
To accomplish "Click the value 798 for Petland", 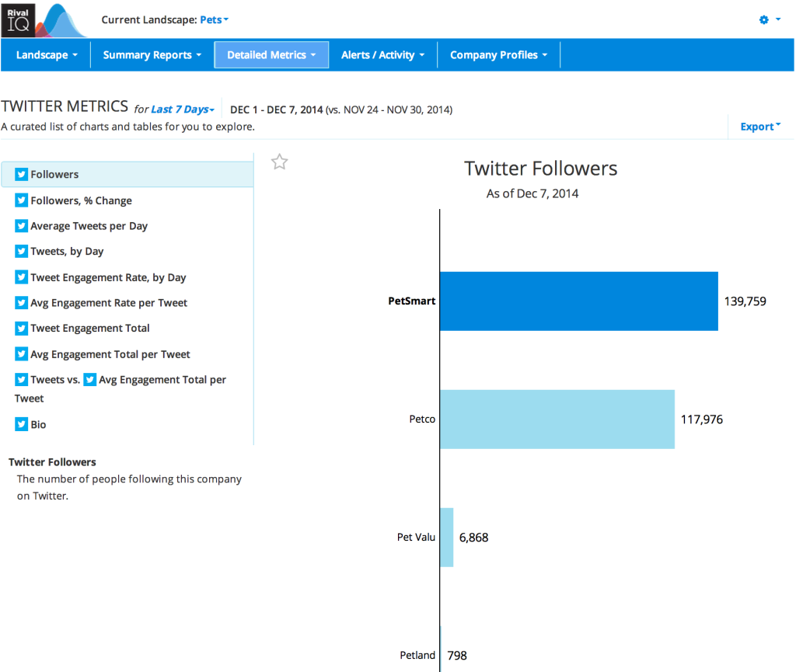I will coord(457,656).
